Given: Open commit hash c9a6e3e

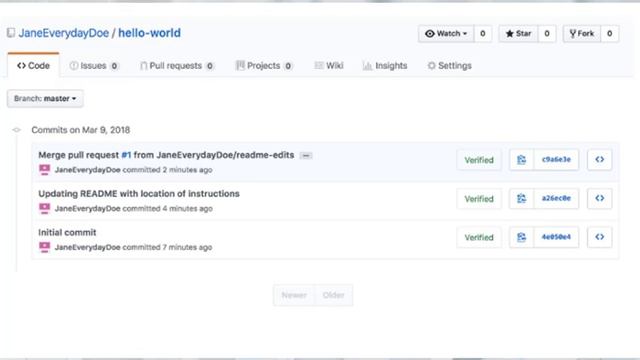Looking at the screenshot, I should [x=556, y=160].
